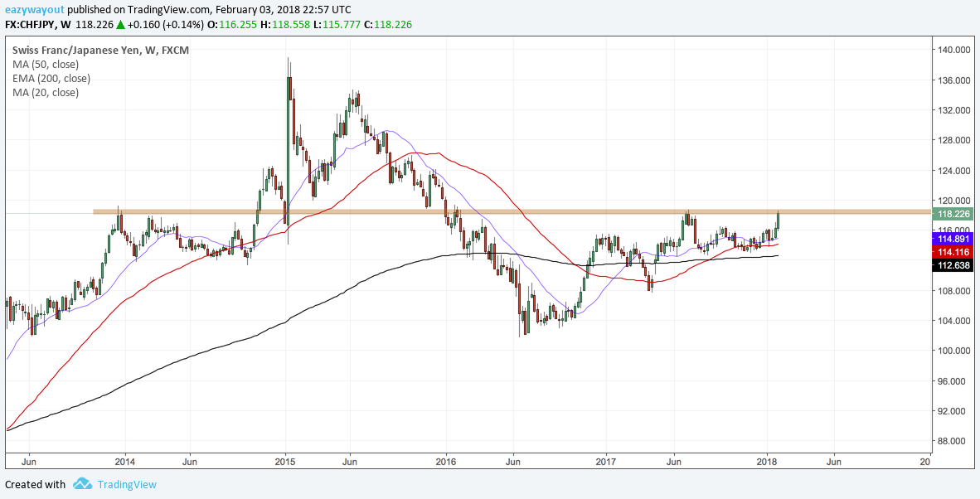Click the FX:CHFJPY, W symbol text
Image resolution: width=980 pixels, height=499 pixels.
click(x=36, y=24)
